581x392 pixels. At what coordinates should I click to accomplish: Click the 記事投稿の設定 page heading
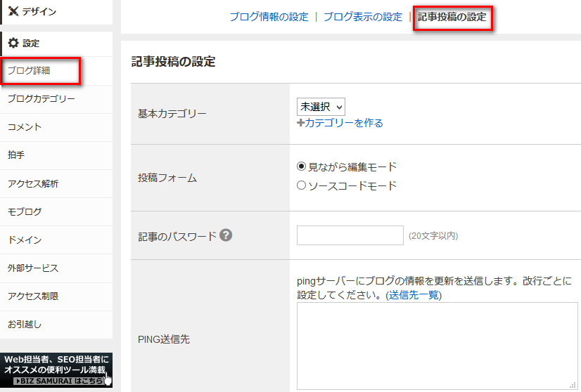click(x=173, y=61)
